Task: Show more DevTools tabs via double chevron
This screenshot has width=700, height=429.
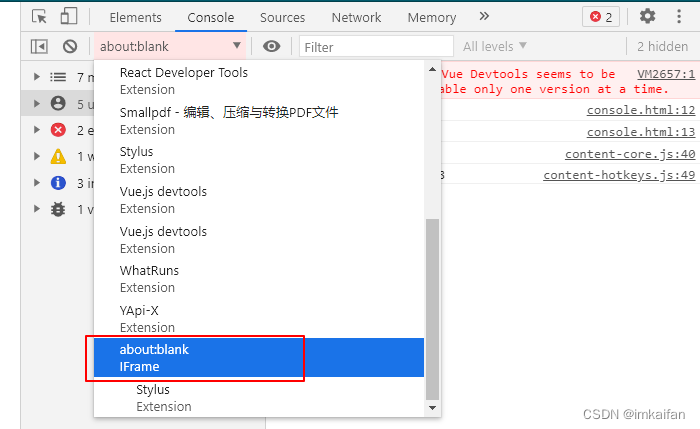Action: coord(484,17)
